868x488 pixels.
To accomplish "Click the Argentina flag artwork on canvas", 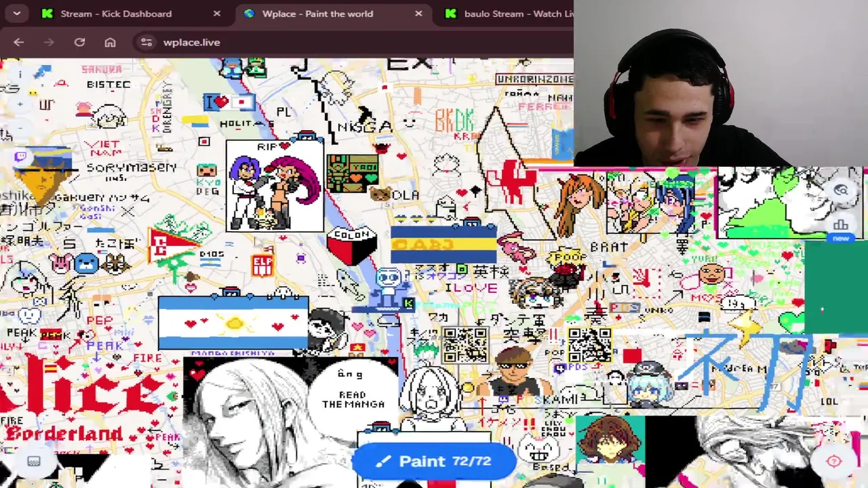I will click(233, 323).
